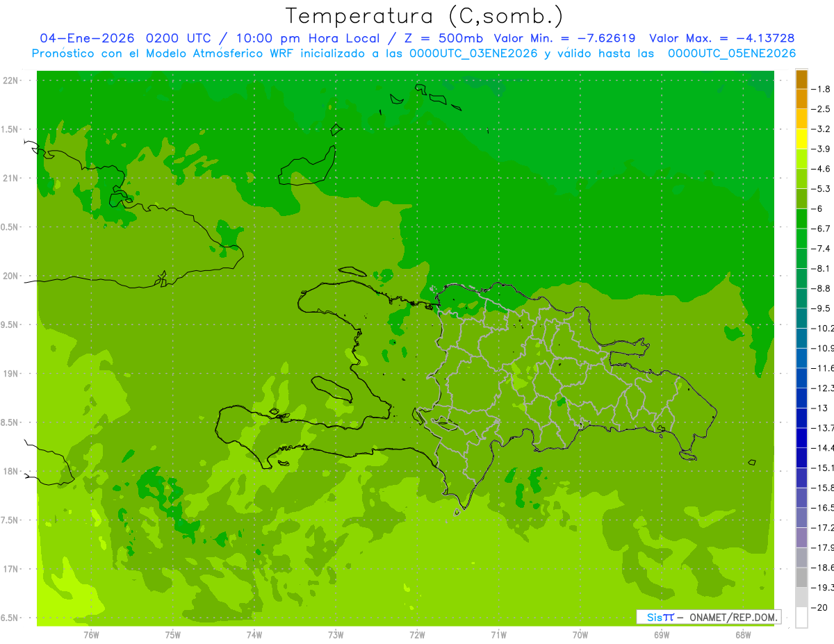Click the title "Temperatura (C,somb.)"
Viewport: 834px width, 644px height.
[424, 16]
